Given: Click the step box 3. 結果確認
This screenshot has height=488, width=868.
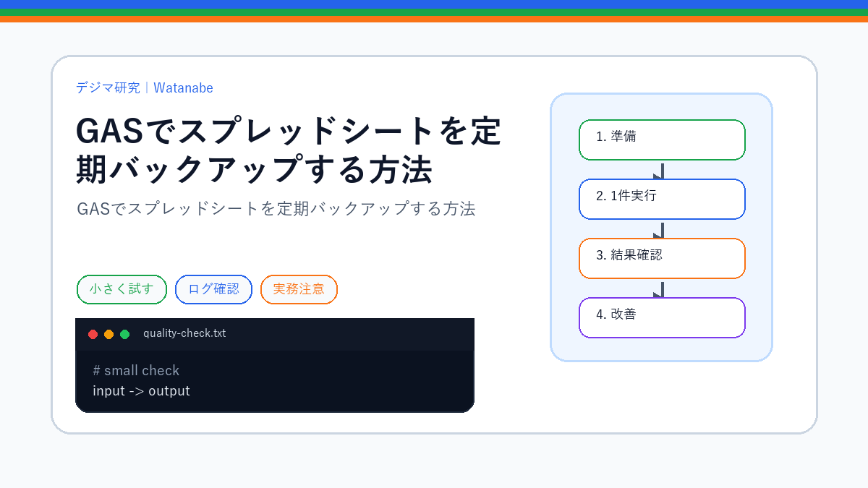Looking at the screenshot, I should click(x=662, y=258).
